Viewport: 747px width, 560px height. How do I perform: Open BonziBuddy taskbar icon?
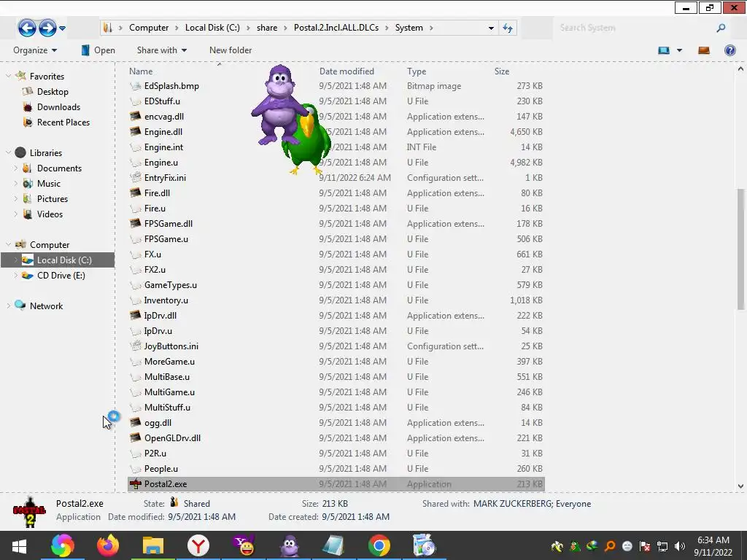(x=289, y=545)
